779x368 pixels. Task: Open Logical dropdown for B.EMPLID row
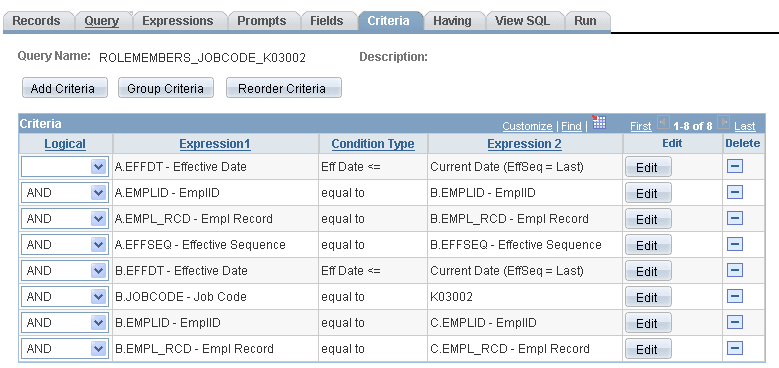tap(65, 323)
